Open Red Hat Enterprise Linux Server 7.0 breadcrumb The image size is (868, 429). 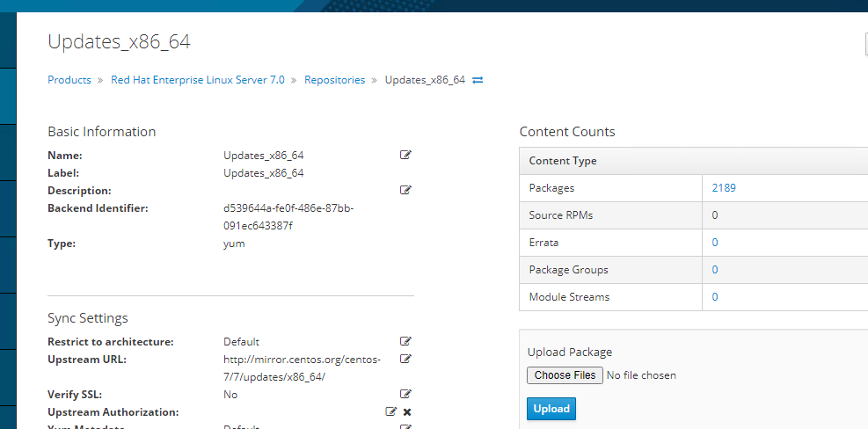[198, 80]
